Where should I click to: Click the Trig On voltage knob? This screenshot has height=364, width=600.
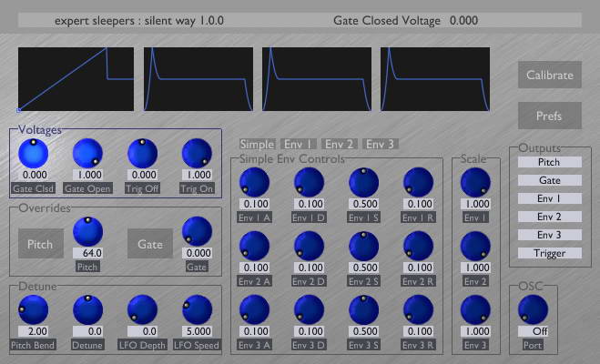(x=197, y=153)
